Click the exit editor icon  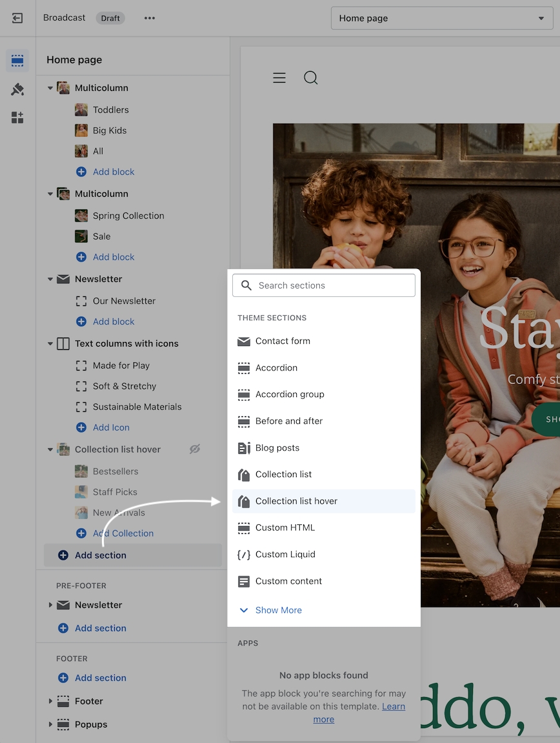coord(17,18)
